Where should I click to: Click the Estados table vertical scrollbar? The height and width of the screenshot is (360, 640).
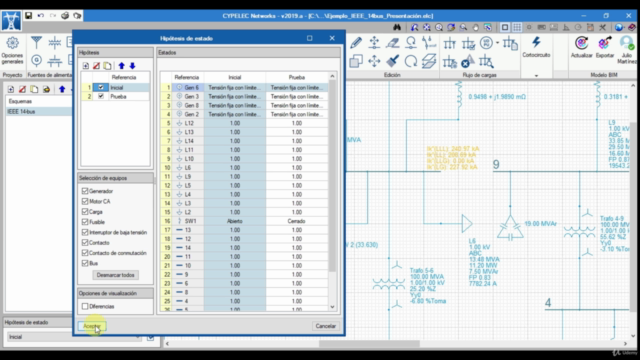click(332, 176)
